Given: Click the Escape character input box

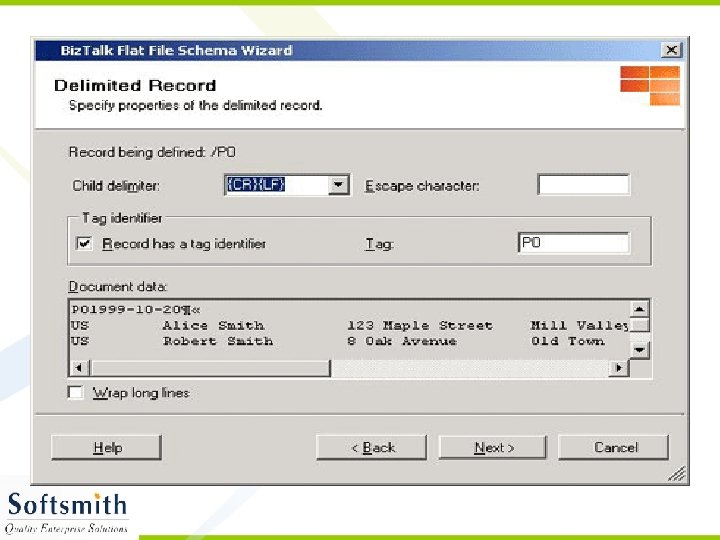Looking at the screenshot, I should point(584,185).
